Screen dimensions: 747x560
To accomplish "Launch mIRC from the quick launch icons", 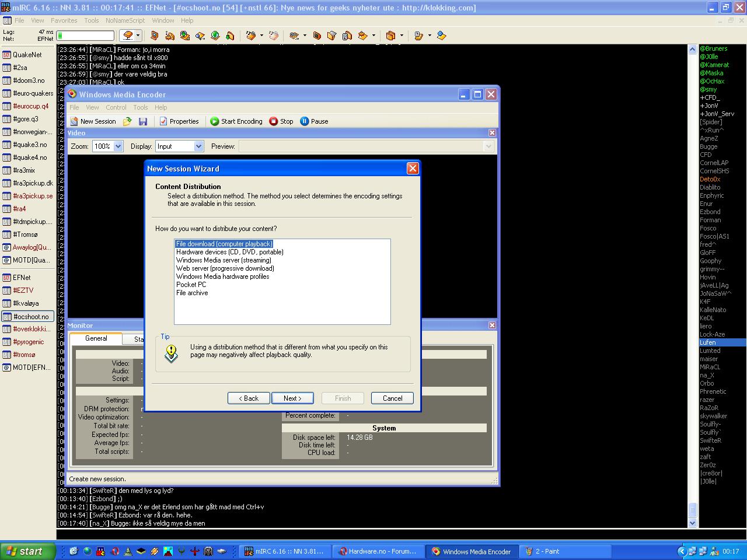I will coord(101,551).
